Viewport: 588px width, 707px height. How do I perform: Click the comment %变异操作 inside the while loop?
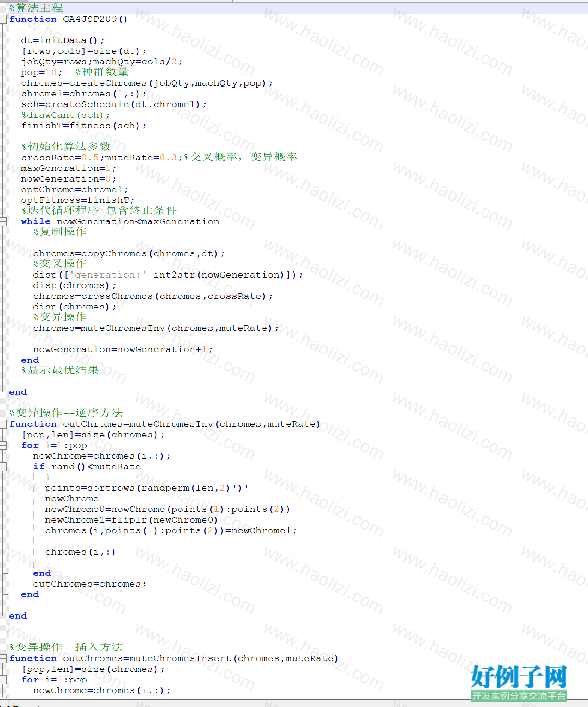(x=60, y=317)
